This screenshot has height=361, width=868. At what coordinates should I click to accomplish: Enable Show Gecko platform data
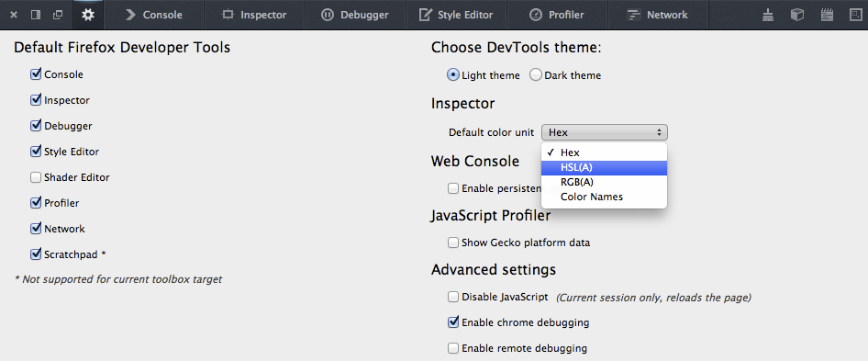(x=453, y=243)
